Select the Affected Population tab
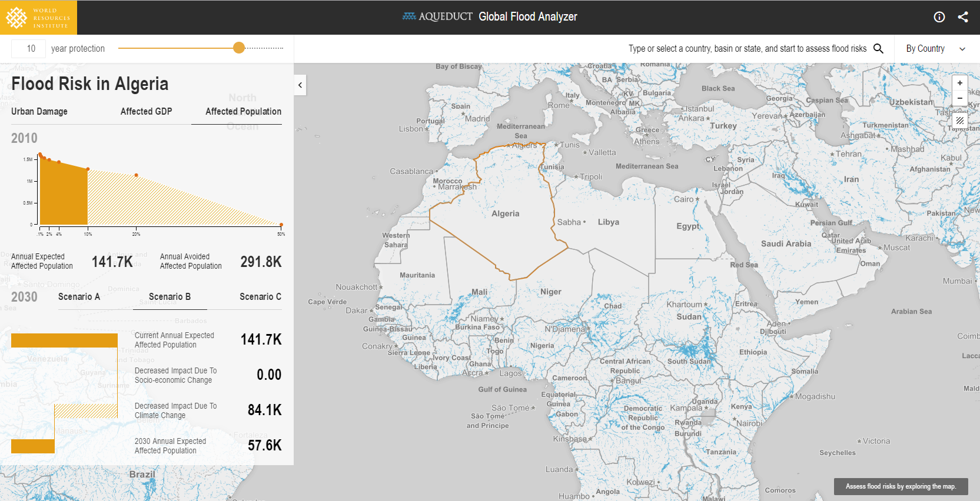This screenshot has height=501, width=980. 243,111
